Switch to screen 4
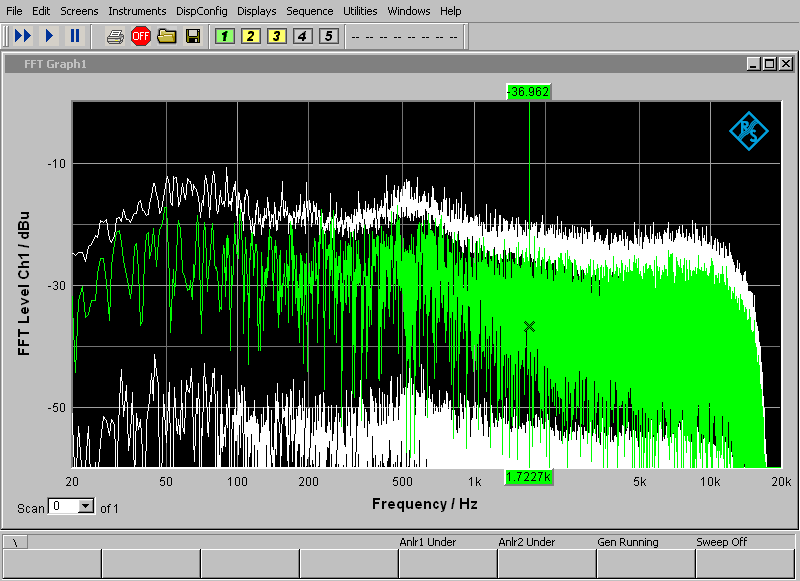Screen dimensions: 800x581 pyautogui.click(x=303, y=36)
